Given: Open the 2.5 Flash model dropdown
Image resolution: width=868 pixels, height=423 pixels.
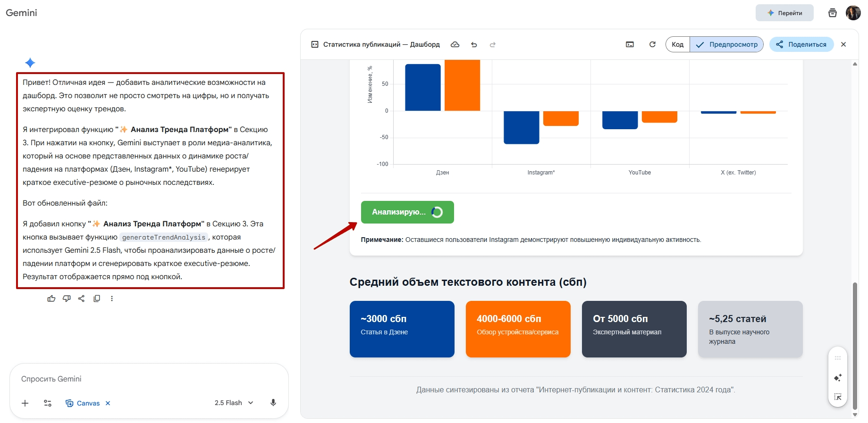Looking at the screenshot, I should click(234, 403).
